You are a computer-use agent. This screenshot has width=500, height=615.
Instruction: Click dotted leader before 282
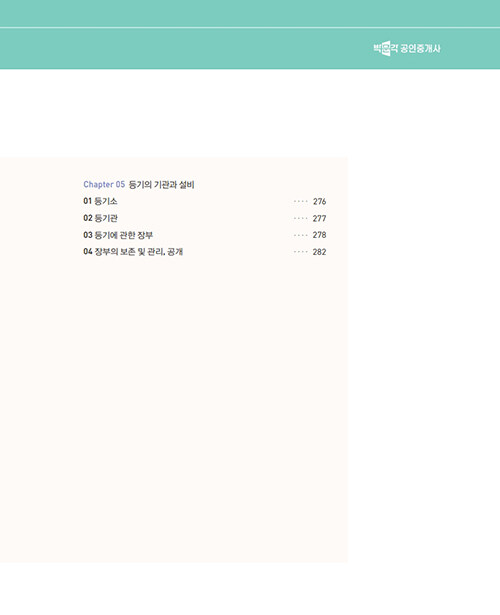[301, 252]
